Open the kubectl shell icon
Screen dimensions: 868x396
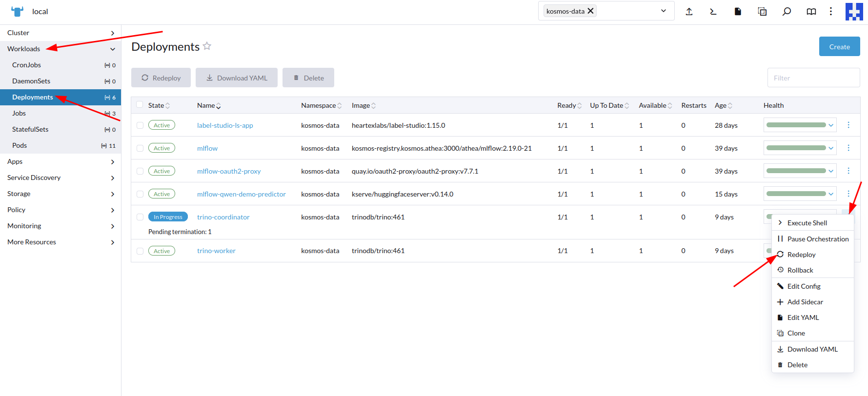point(713,12)
